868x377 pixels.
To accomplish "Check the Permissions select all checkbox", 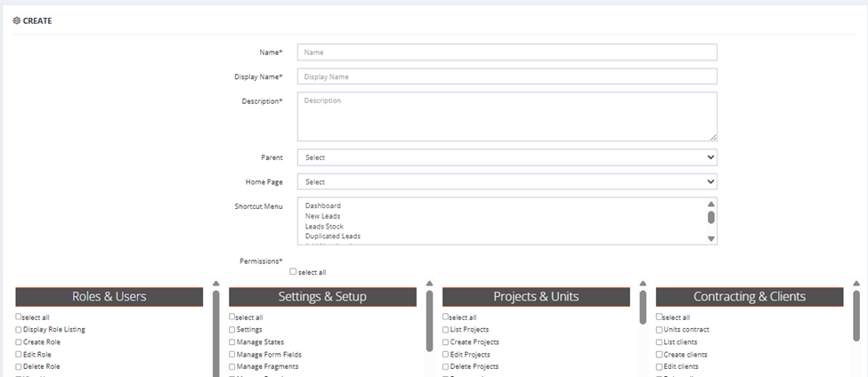I will click(x=294, y=271).
